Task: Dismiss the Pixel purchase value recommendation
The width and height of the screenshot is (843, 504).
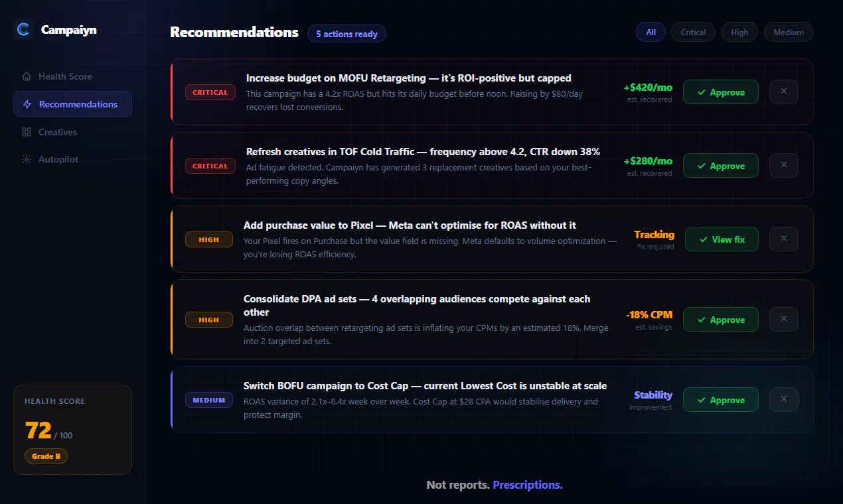Action: (783, 239)
